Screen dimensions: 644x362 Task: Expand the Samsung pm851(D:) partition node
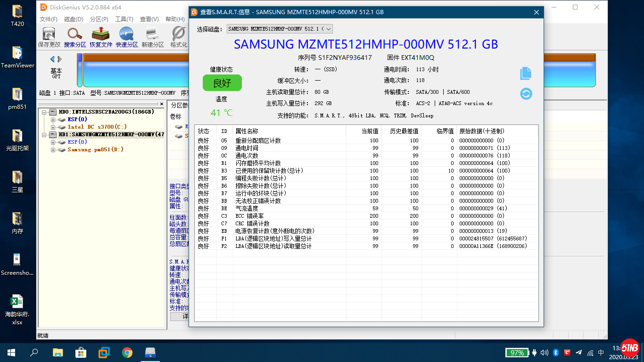(x=53, y=150)
